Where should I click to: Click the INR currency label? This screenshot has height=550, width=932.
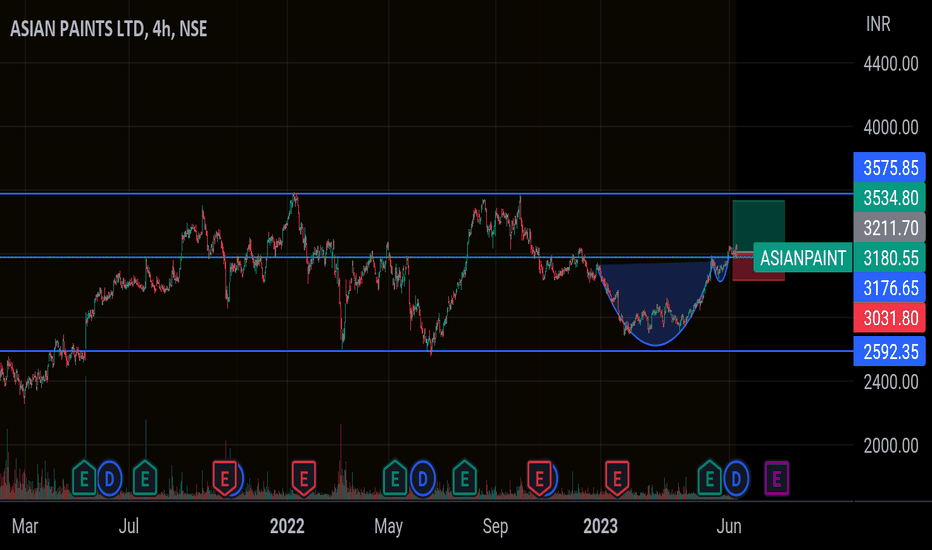tap(878, 24)
